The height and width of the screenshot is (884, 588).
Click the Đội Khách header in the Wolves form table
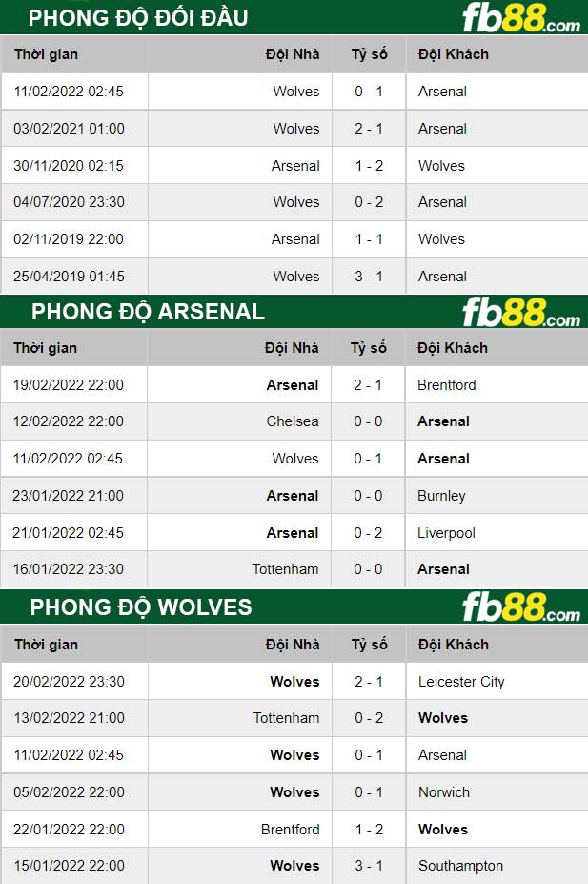point(453,645)
